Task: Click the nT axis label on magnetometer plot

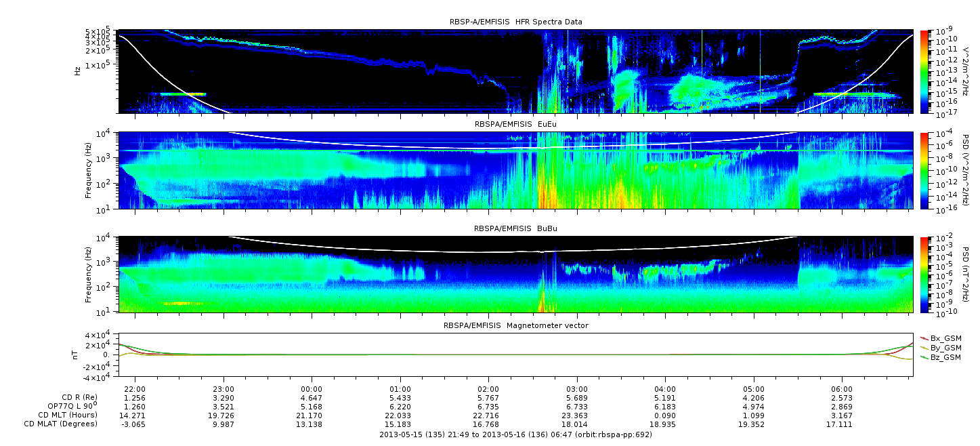Action: 77,354
